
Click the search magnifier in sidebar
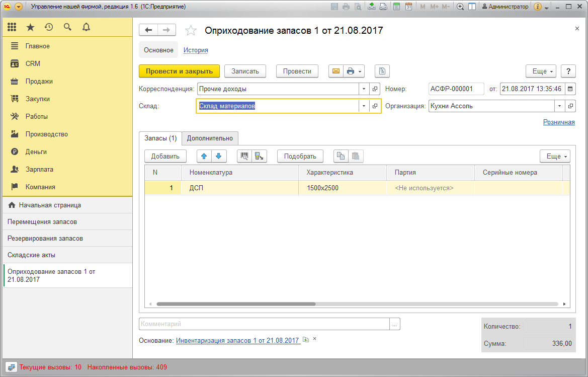point(67,27)
